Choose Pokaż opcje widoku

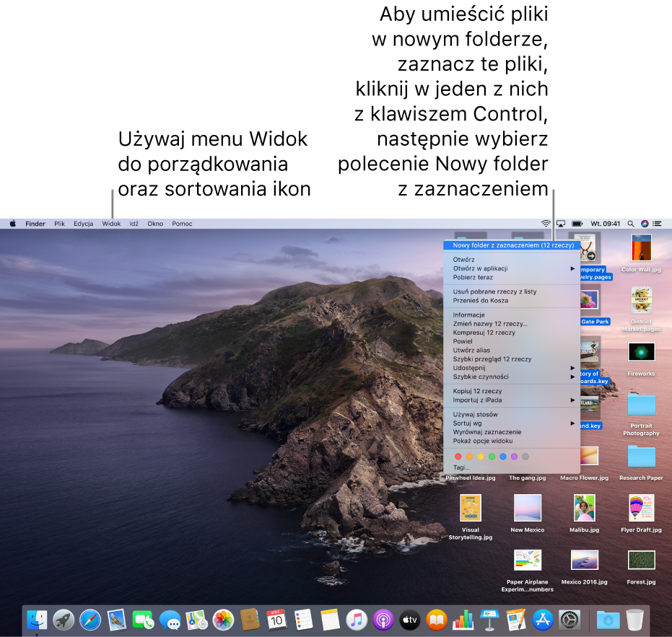pyautogui.click(x=512, y=440)
